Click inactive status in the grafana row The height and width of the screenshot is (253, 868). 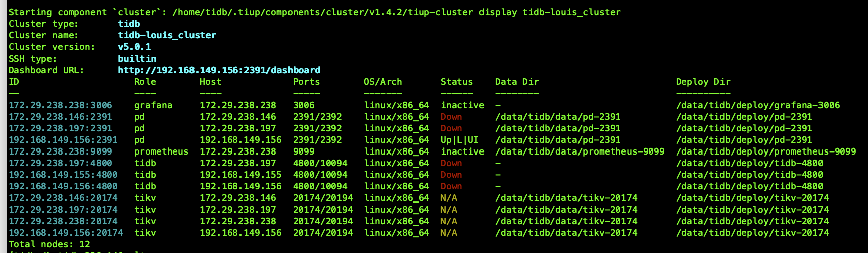pyautogui.click(x=462, y=105)
